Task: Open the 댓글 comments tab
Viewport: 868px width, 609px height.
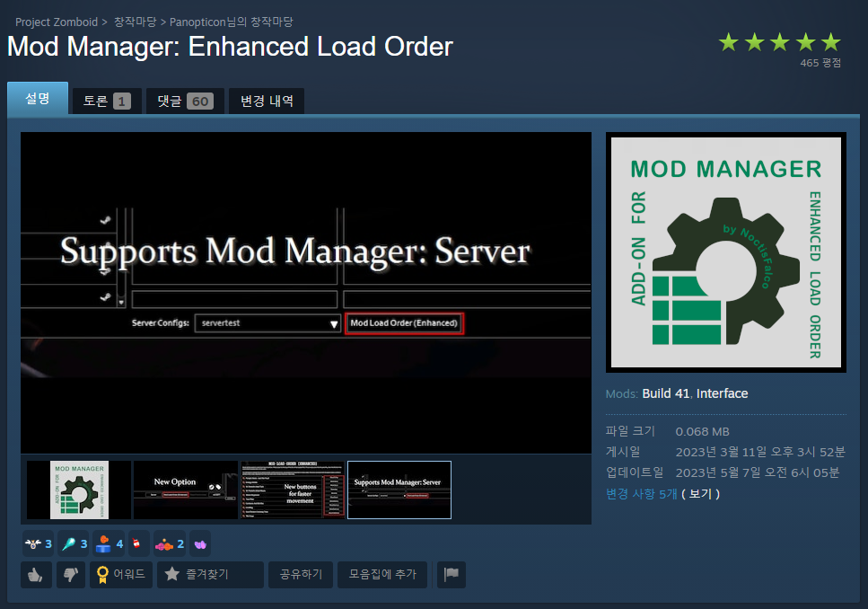Action: 185,101
